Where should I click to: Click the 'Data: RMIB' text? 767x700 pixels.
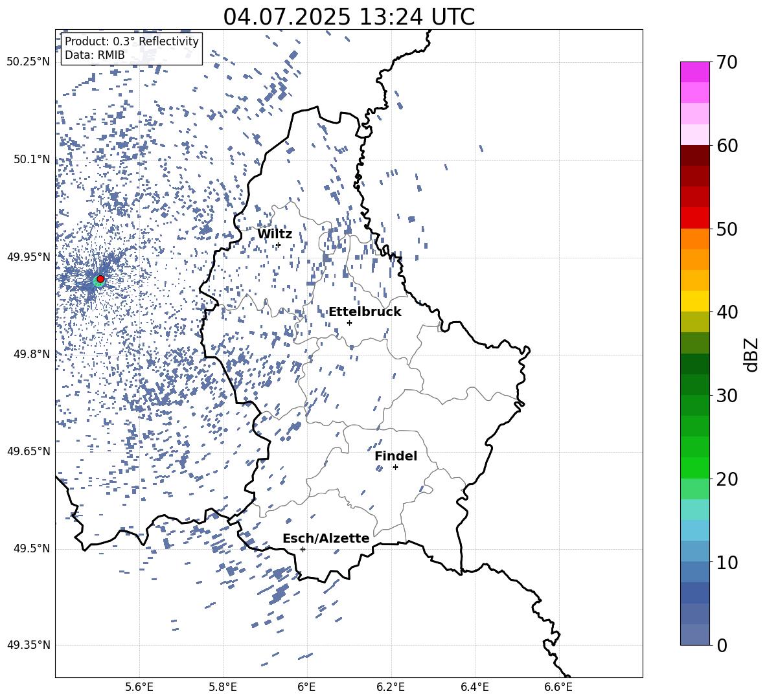(x=95, y=55)
